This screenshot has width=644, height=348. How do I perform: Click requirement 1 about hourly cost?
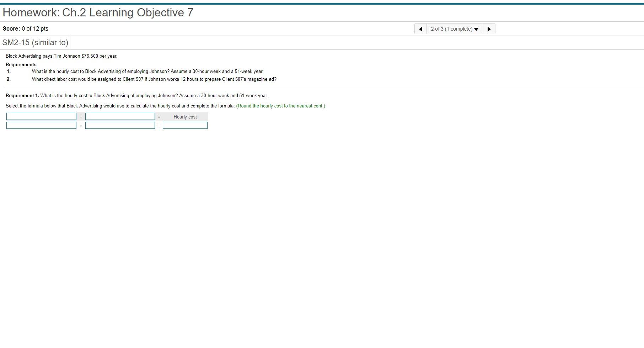coord(147,71)
